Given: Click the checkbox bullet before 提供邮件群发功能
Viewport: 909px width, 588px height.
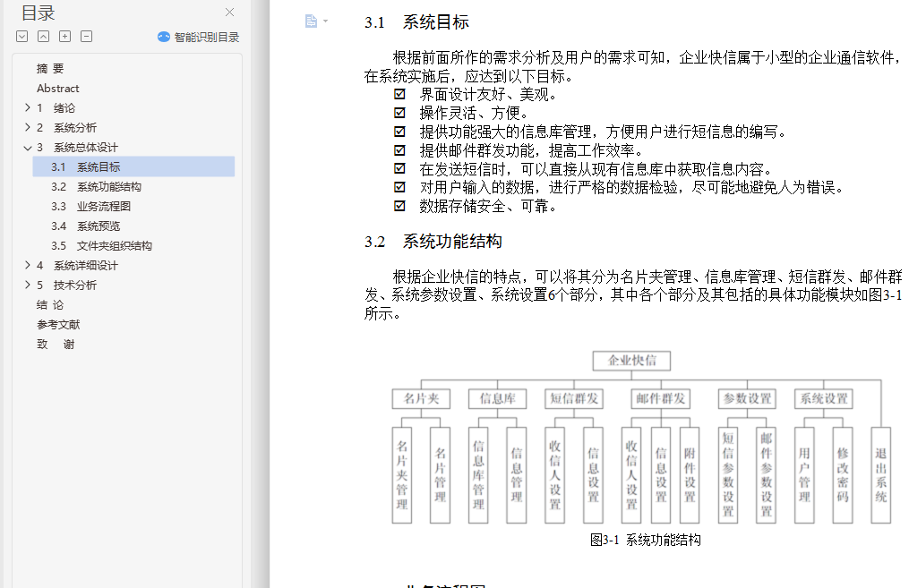Looking at the screenshot, I should 399,150.
